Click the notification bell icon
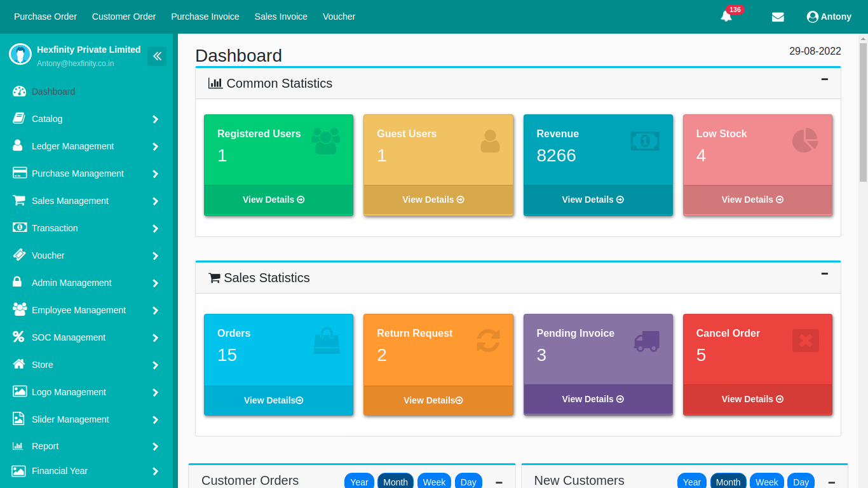The image size is (868, 488). tap(726, 17)
